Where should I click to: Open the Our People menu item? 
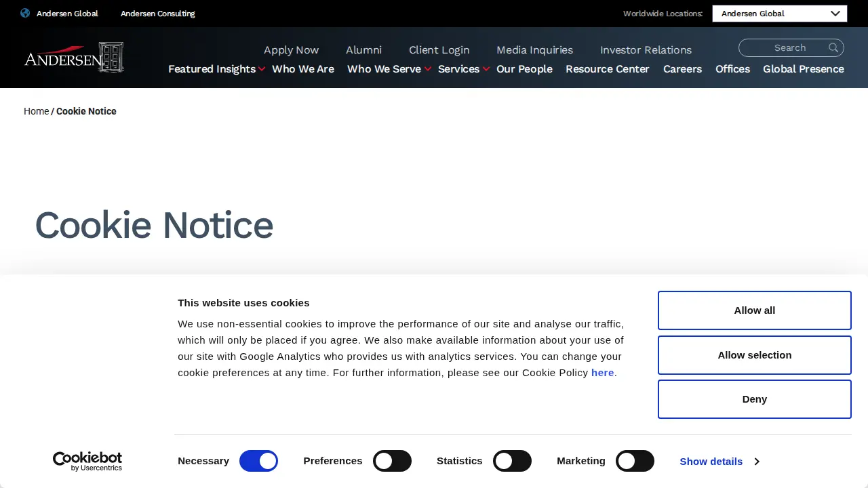[524, 69]
